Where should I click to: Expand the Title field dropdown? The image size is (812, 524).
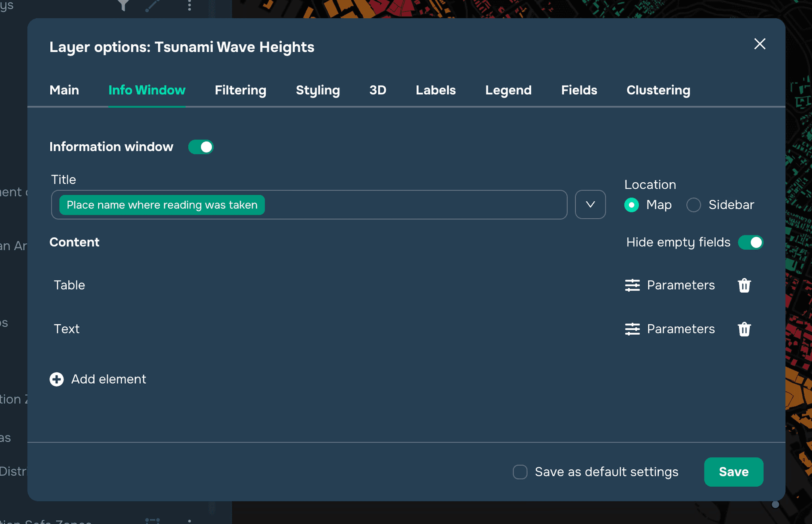pyautogui.click(x=590, y=205)
